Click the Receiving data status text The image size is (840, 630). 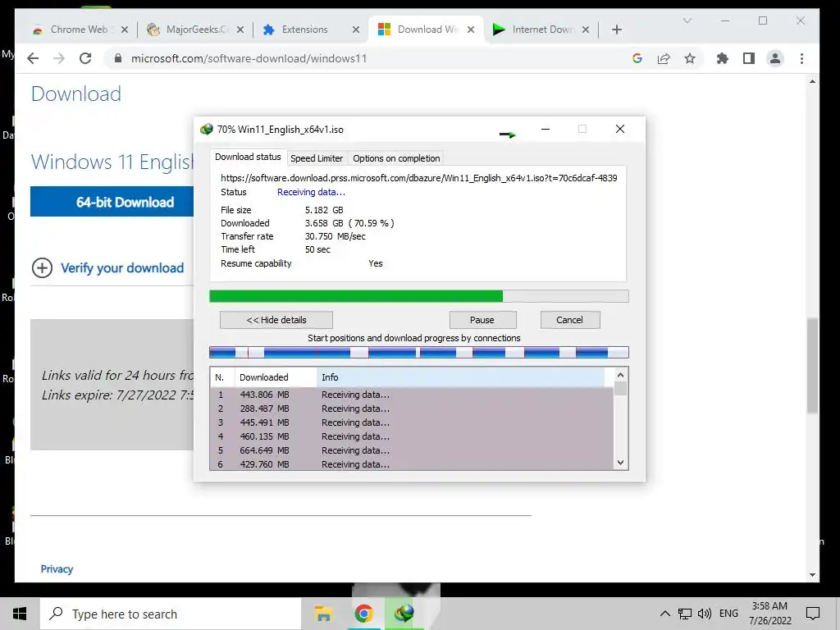coord(311,192)
